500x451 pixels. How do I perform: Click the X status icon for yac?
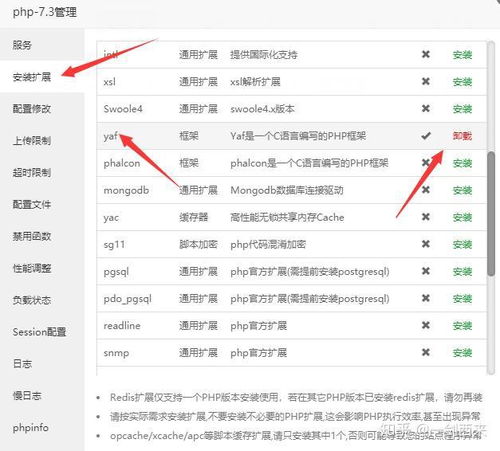tap(426, 217)
